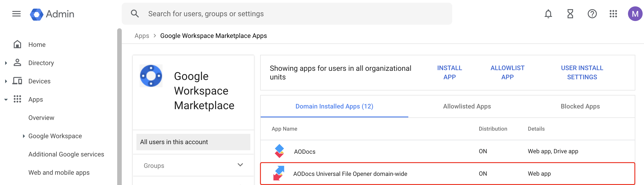
Task: Open Google Workspace sidebar item
Action: click(55, 136)
